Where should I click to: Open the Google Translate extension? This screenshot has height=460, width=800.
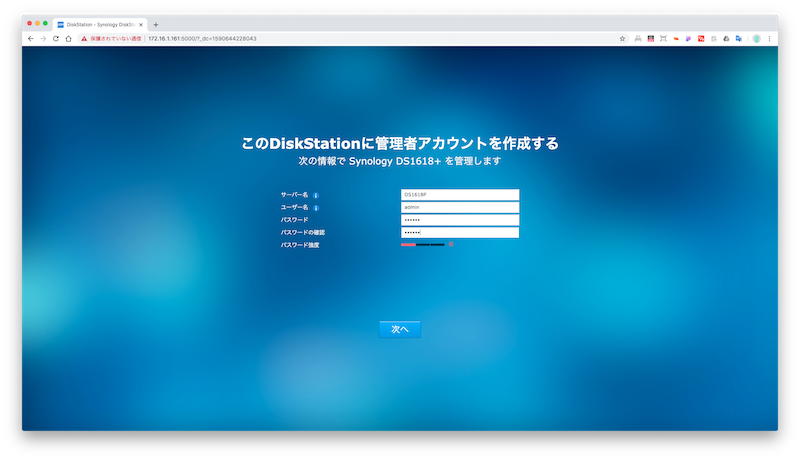[x=739, y=38]
